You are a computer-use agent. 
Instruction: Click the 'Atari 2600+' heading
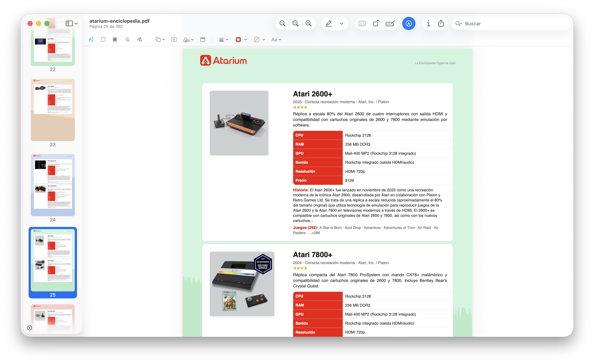[312, 94]
